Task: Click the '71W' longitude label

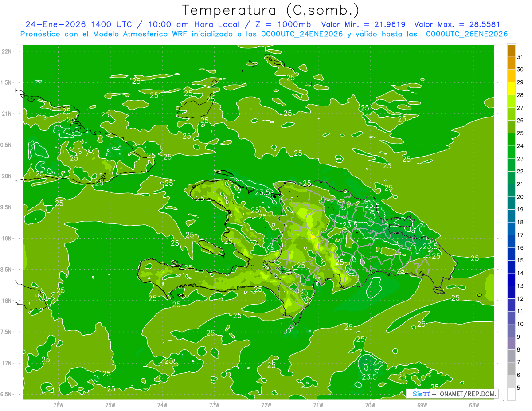Action: [318, 405]
